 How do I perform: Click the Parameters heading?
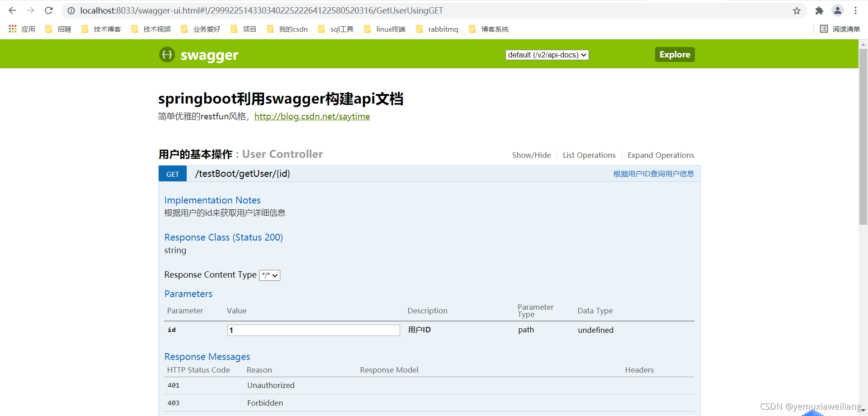[188, 294]
